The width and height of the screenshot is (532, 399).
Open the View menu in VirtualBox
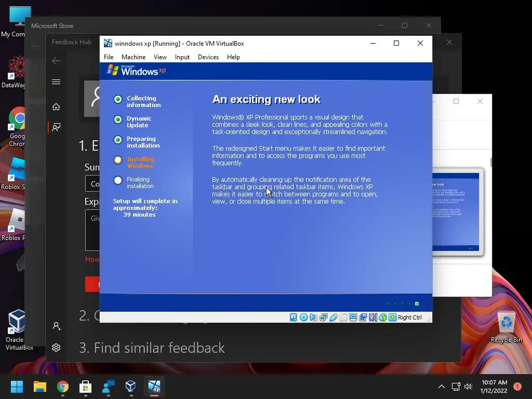pyautogui.click(x=160, y=57)
